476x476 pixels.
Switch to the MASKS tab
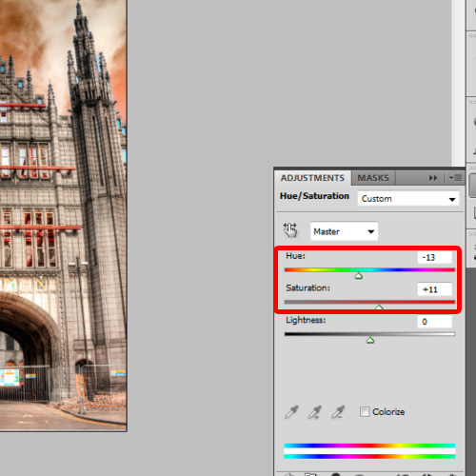coord(373,178)
